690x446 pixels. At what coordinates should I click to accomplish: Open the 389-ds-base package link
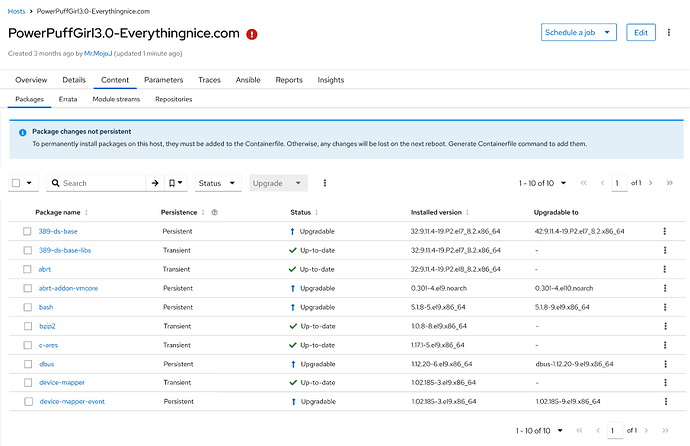[58, 231]
